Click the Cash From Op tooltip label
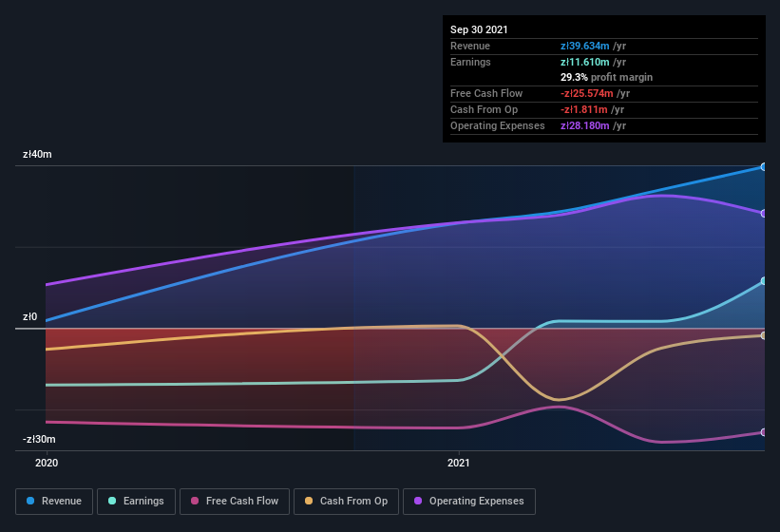Image resolution: width=780 pixels, height=532 pixels. (x=484, y=109)
